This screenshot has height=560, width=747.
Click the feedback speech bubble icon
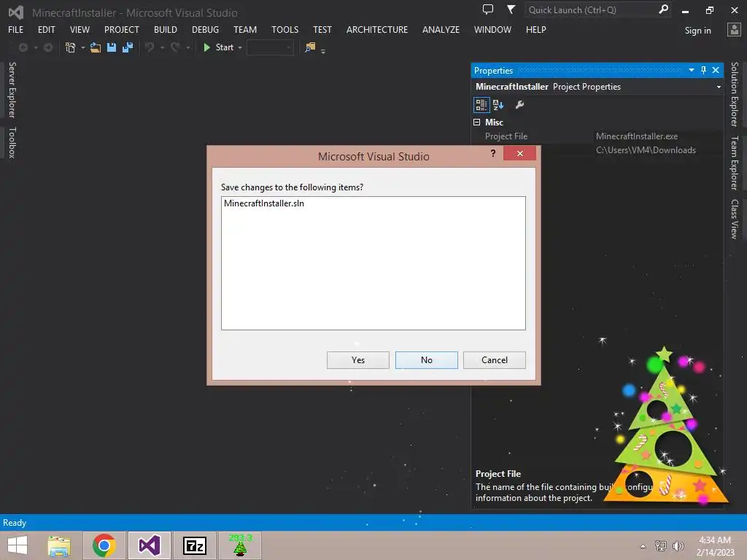click(x=488, y=9)
